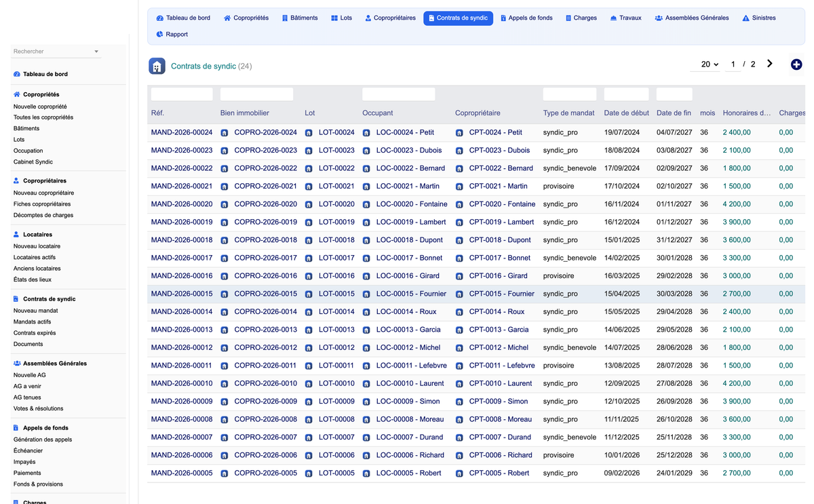Open the Tableau de bord tab
Image resolution: width=814 pixels, height=504 pixels.
pyautogui.click(x=183, y=18)
